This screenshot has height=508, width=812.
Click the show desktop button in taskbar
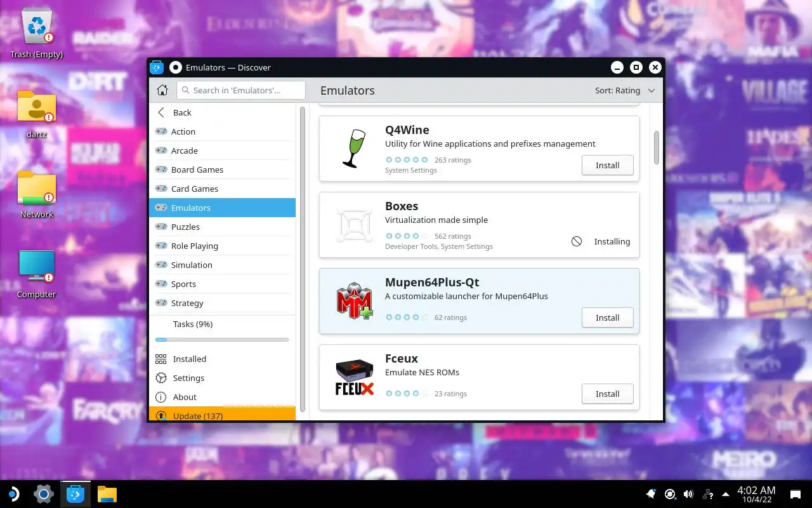point(795,494)
